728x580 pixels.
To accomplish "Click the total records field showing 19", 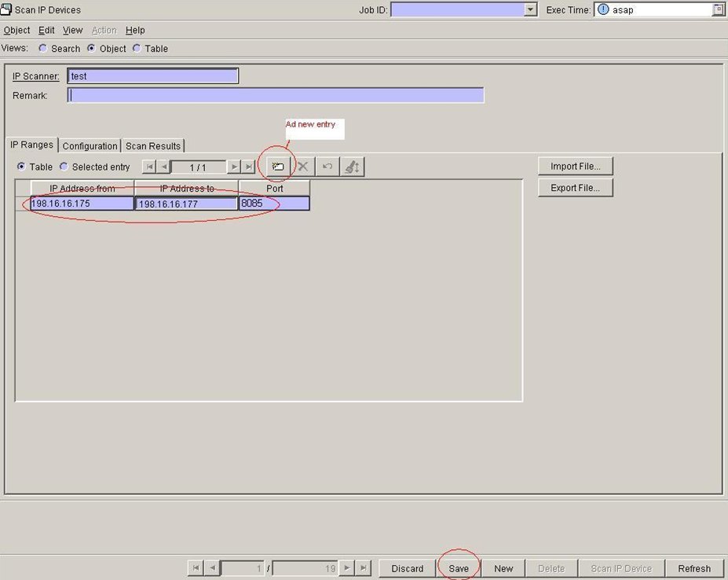I will (305, 568).
